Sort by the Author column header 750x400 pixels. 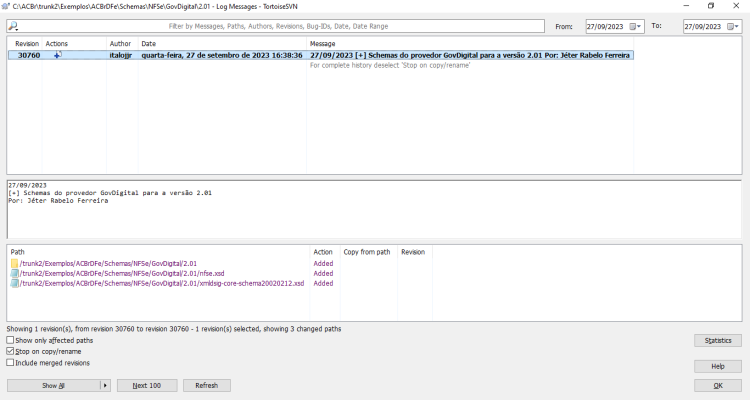(122, 44)
